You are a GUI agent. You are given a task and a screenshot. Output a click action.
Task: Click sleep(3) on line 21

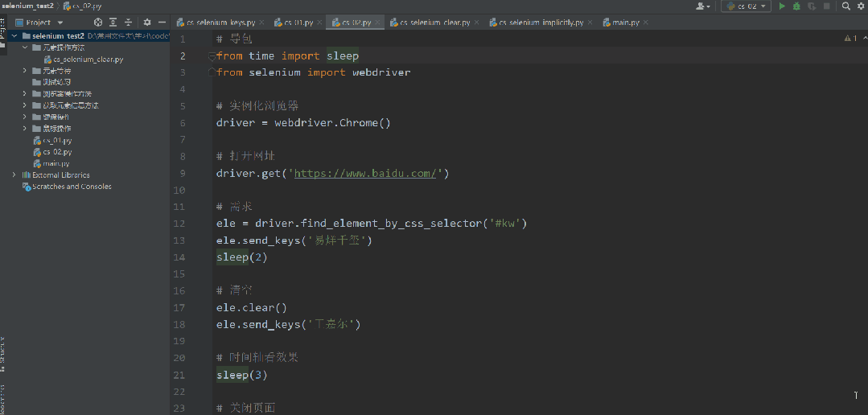coord(242,375)
